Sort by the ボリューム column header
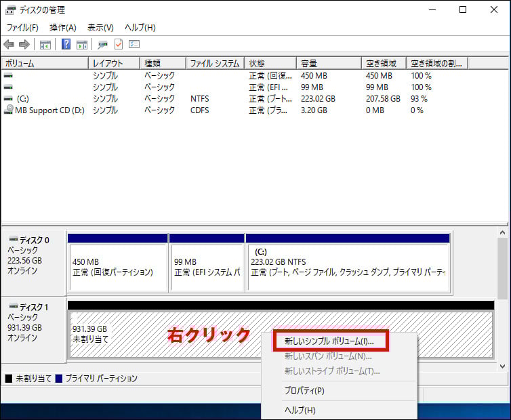The width and height of the screenshot is (511, 420). (x=45, y=63)
